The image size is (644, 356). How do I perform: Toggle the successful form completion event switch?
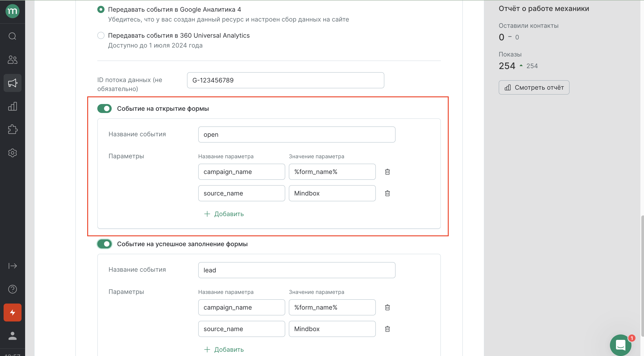tap(104, 244)
